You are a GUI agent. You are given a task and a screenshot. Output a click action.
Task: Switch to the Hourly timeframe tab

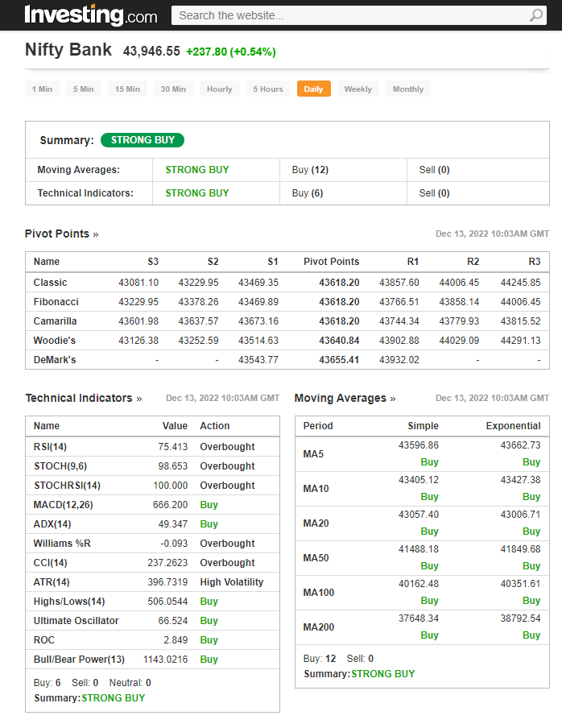click(x=220, y=89)
